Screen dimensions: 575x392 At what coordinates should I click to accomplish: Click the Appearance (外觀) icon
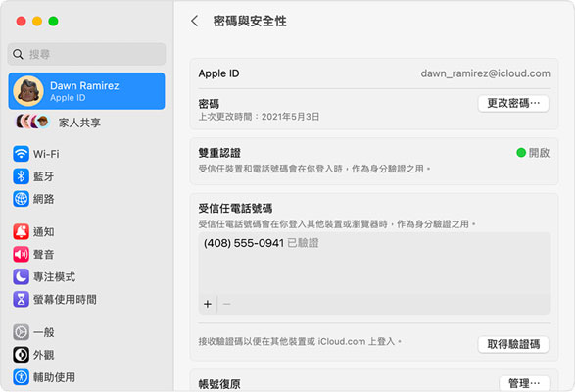coord(21,355)
